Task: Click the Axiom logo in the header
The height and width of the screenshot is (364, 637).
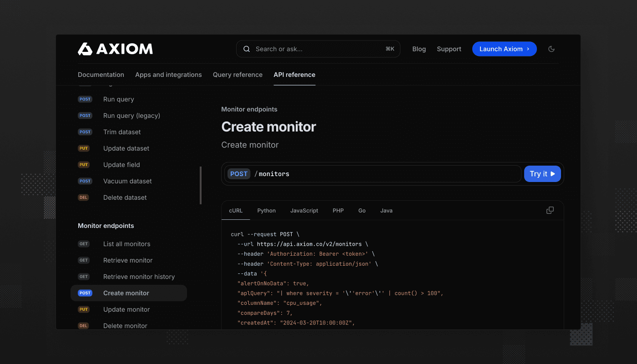Action: pyautogui.click(x=115, y=49)
